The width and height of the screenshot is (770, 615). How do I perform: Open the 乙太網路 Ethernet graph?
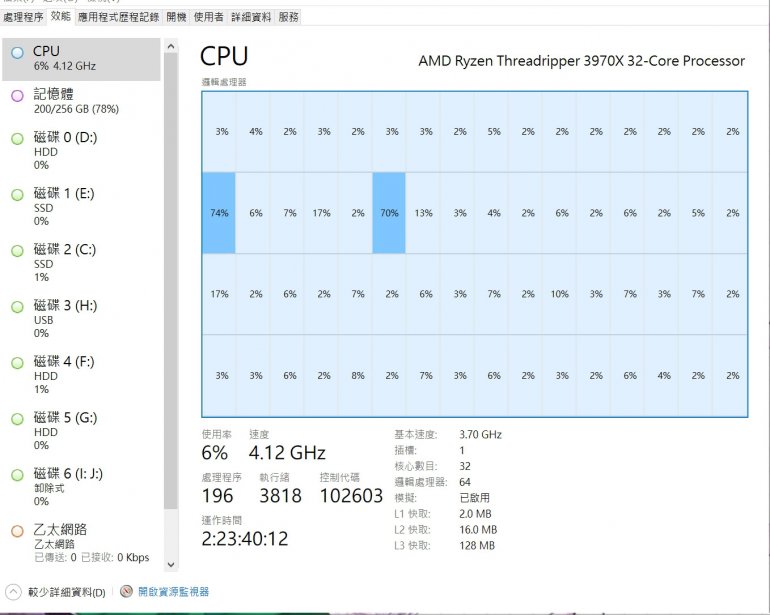coord(80,542)
